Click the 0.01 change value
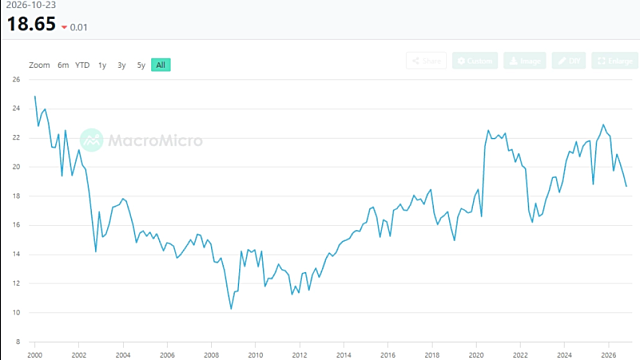The width and height of the screenshot is (640, 360). pos(78,27)
